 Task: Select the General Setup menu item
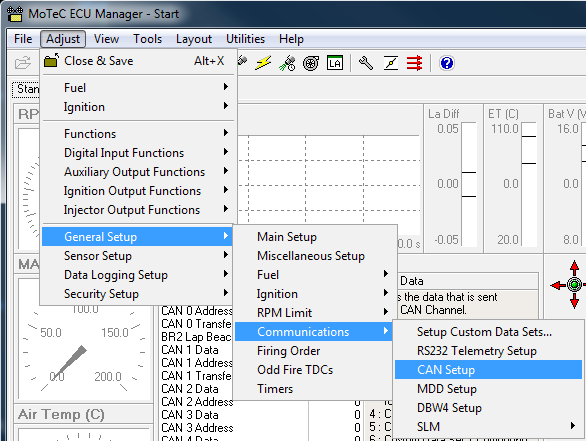pyautogui.click(x=138, y=237)
